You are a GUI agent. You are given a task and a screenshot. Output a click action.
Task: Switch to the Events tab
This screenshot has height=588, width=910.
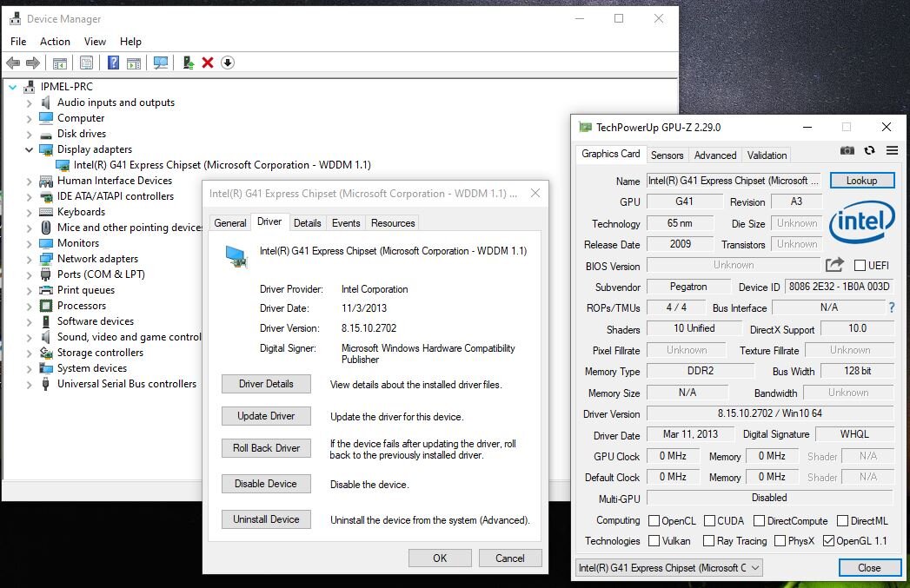[346, 222]
